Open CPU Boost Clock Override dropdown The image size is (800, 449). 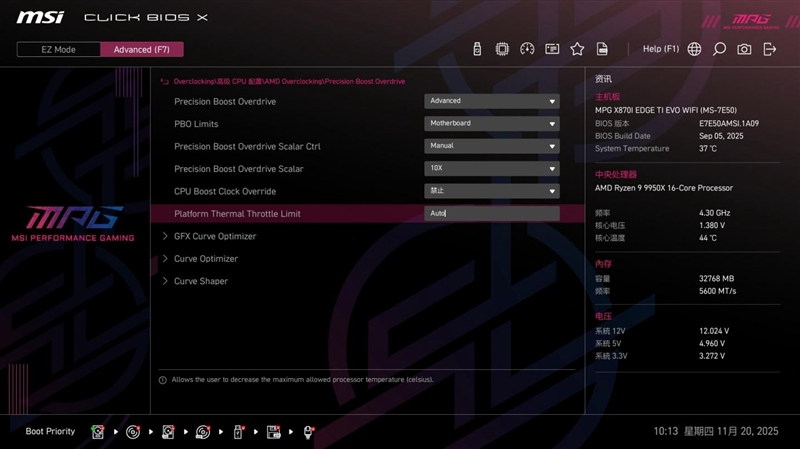click(492, 191)
